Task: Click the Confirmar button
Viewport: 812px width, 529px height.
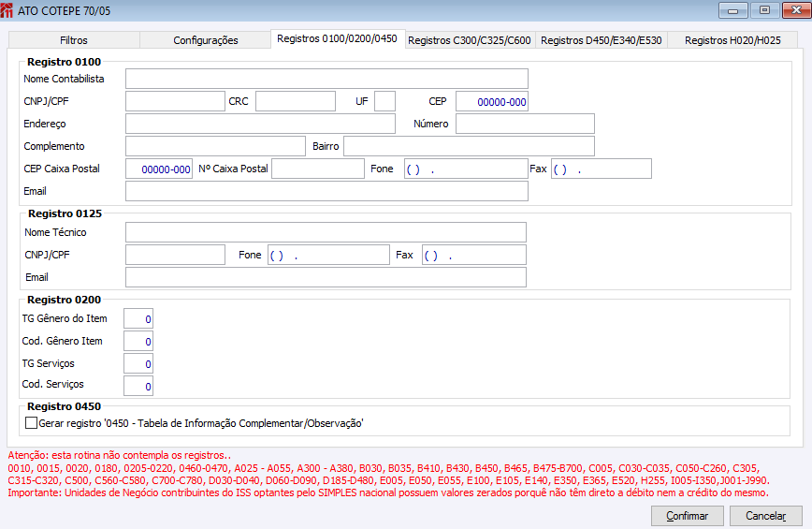Action: click(688, 516)
